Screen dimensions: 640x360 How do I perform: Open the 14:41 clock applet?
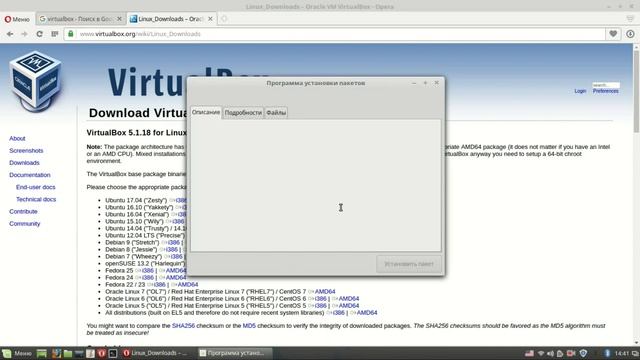(x=622, y=353)
